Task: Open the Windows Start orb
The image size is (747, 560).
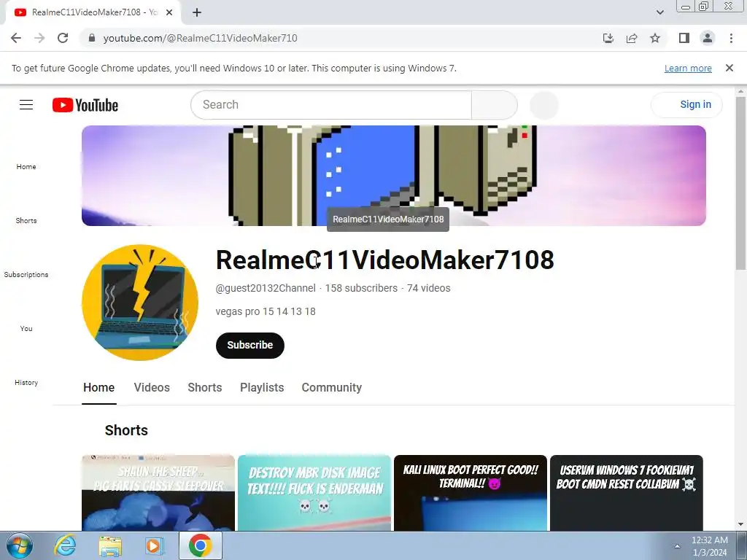Action: click(20, 545)
